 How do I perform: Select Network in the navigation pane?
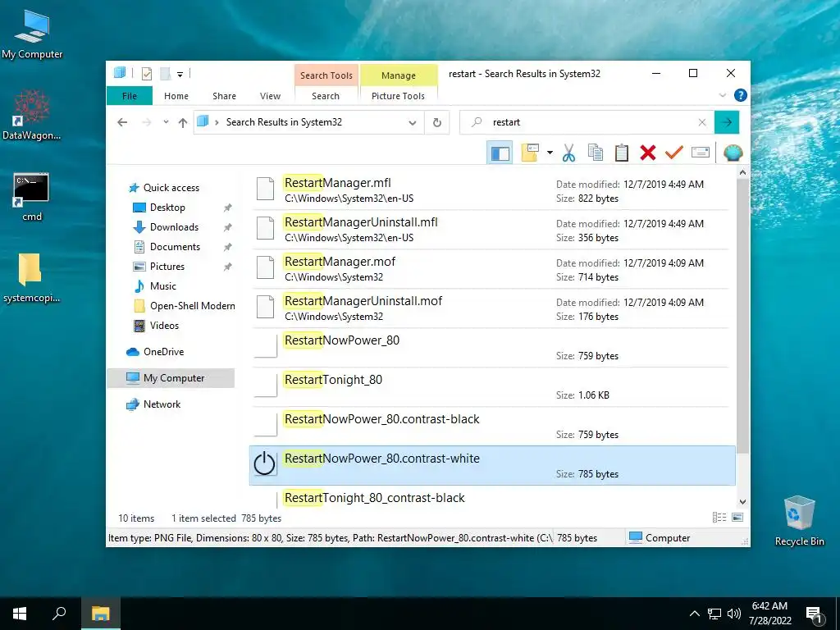(162, 404)
